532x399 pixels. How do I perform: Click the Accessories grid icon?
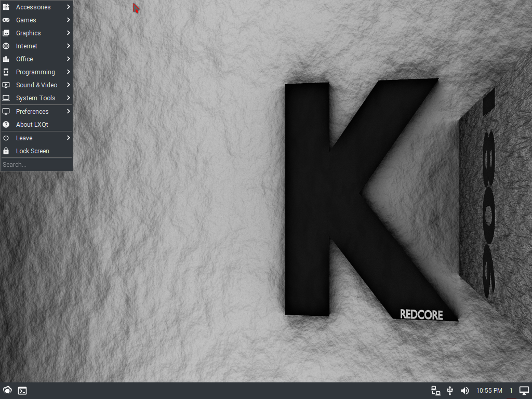click(x=6, y=7)
